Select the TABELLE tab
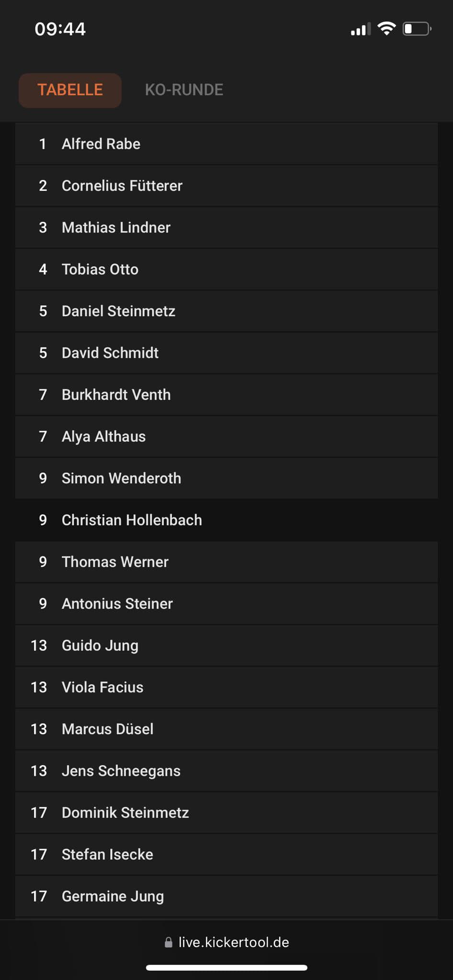The height and width of the screenshot is (980, 453). click(x=70, y=90)
